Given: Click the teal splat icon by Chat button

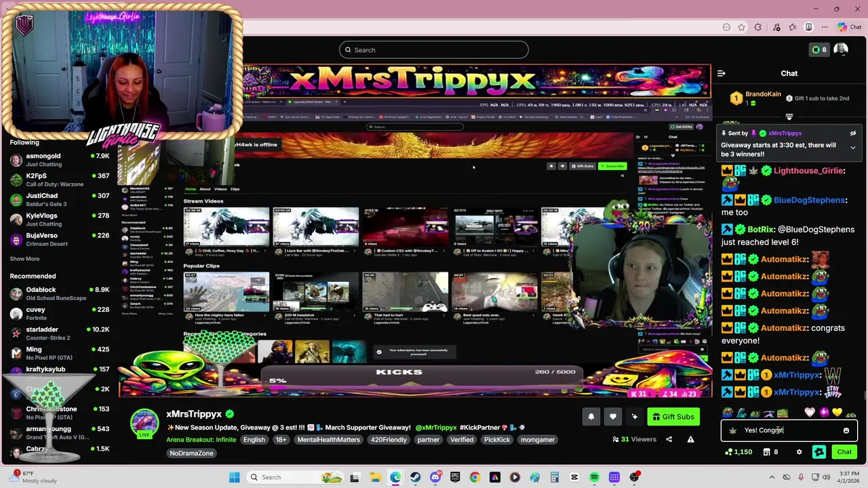Looking at the screenshot, I should 819,452.
